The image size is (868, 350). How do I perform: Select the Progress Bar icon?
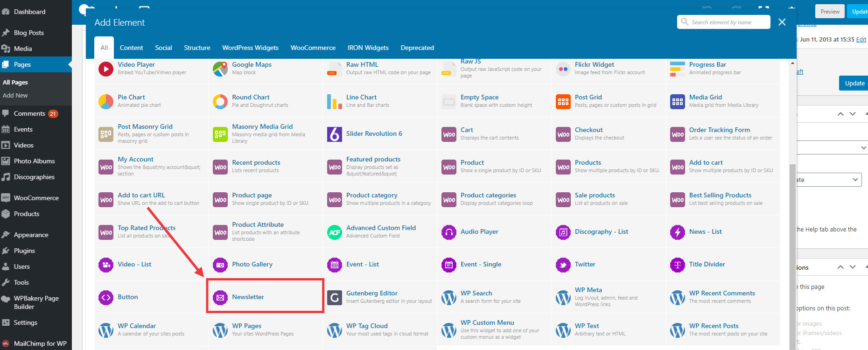[x=678, y=69]
